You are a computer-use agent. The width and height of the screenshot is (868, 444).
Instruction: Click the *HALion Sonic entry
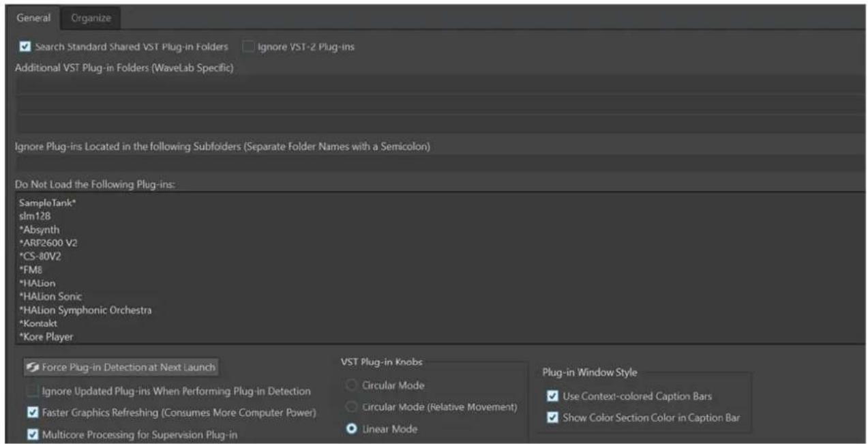click(x=51, y=297)
